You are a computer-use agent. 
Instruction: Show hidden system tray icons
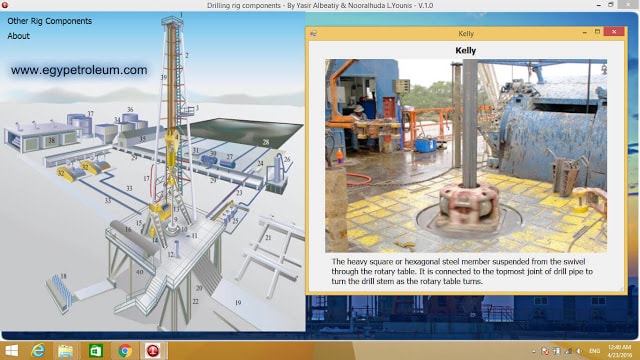pyautogui.click(x=533, y=351)
